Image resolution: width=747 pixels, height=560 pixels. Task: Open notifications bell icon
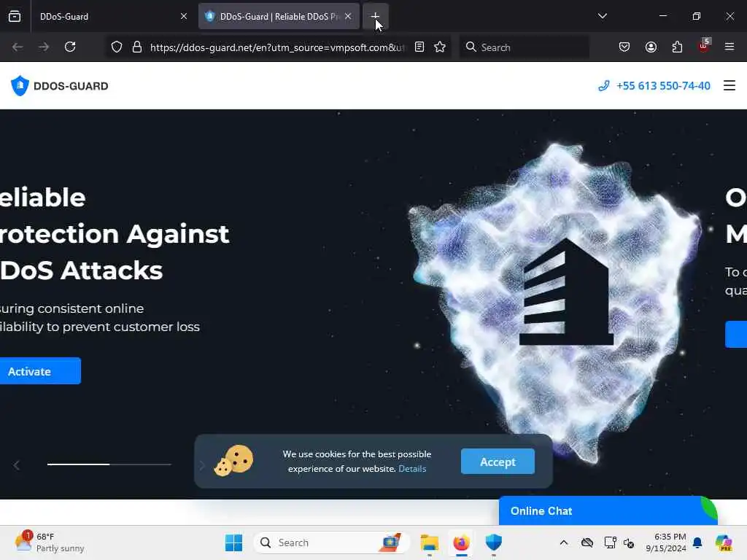697,542
